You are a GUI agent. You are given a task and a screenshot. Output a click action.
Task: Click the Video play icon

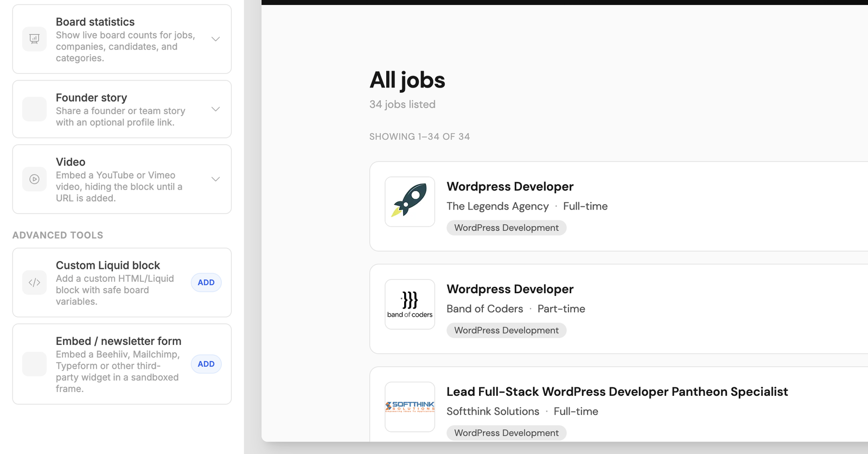[34, 179]
